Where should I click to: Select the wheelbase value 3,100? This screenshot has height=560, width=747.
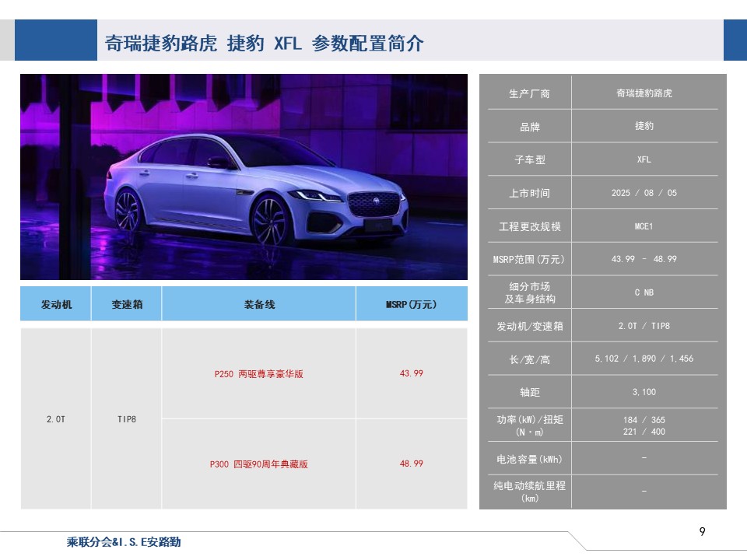coord(644,392)
